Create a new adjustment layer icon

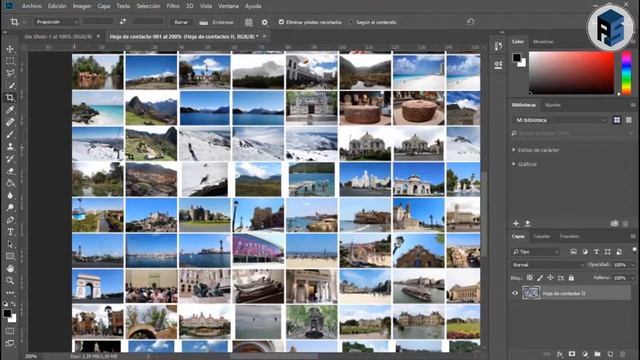pos(585,354)
